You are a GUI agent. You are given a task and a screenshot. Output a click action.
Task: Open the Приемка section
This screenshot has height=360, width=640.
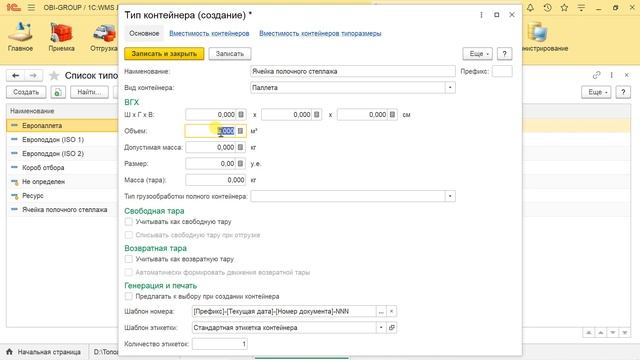click(61, 37)
